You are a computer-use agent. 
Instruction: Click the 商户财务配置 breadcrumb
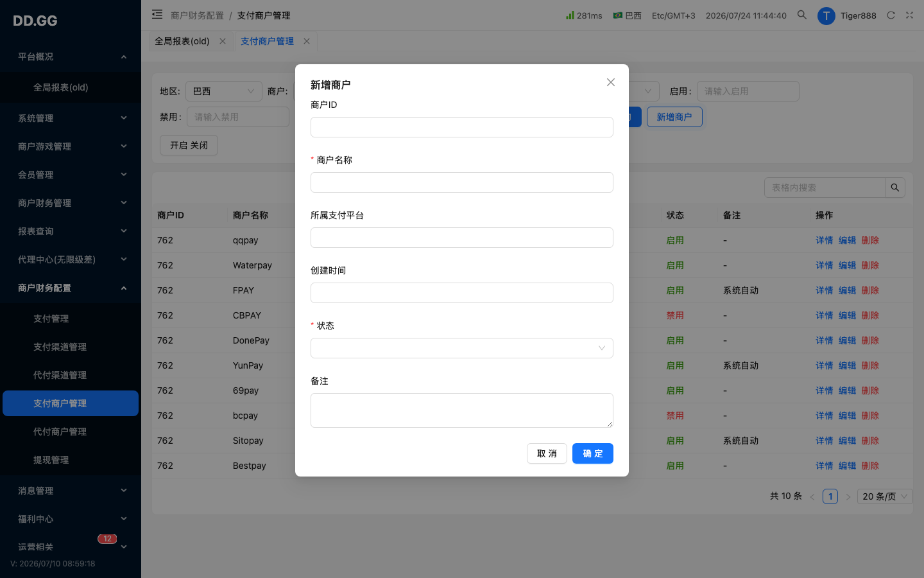point(197,15)
